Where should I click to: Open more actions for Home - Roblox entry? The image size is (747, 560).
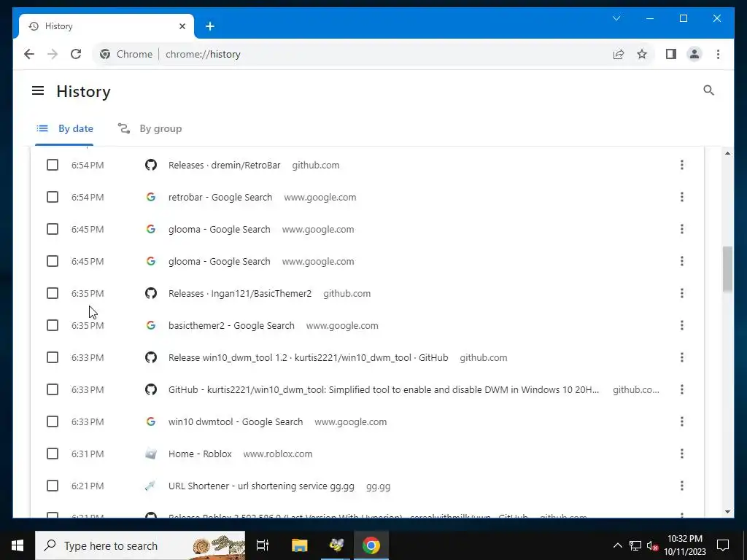point(682,454)
